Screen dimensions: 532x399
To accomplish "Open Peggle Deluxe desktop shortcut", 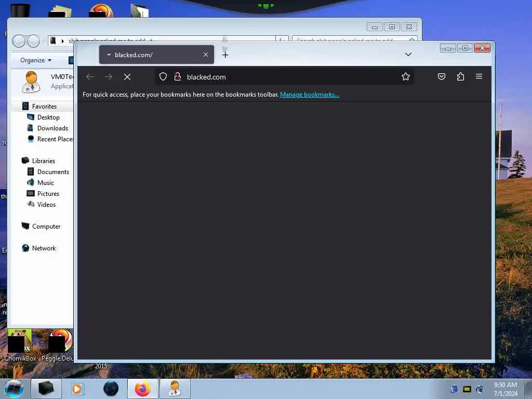I will [58, 345].
